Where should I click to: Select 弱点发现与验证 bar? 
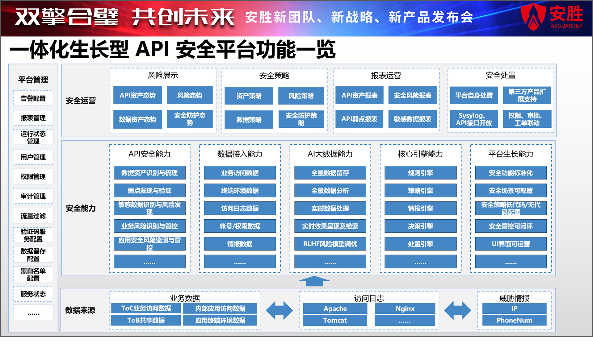click(149, 191)
